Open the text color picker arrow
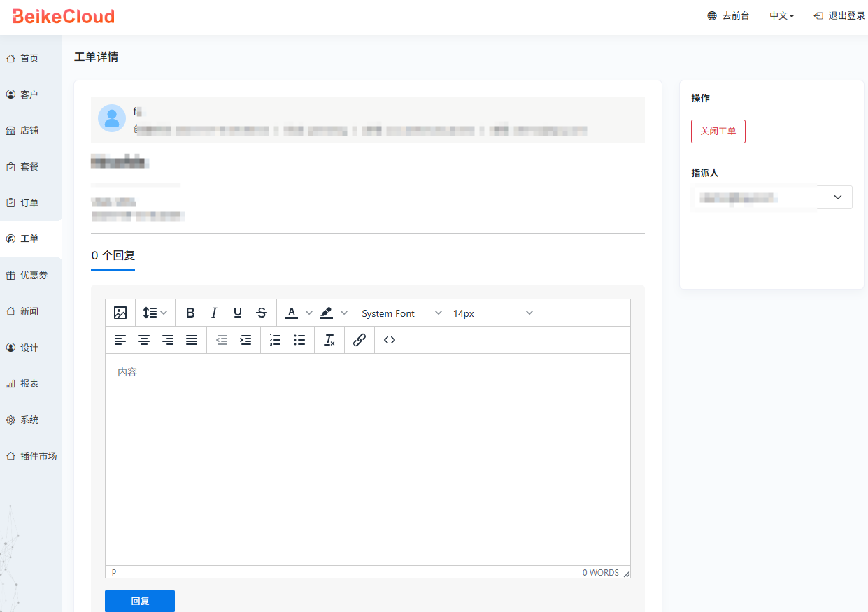 coord(309,313)
